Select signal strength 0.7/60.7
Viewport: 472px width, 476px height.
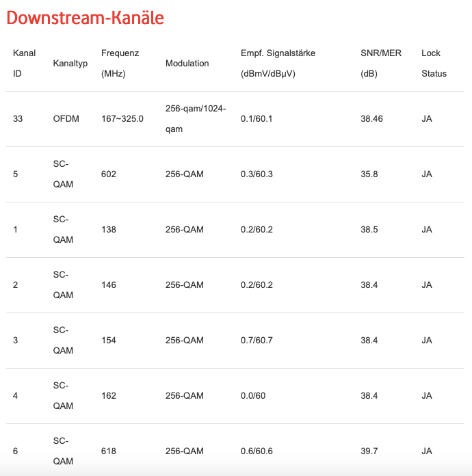257,341
